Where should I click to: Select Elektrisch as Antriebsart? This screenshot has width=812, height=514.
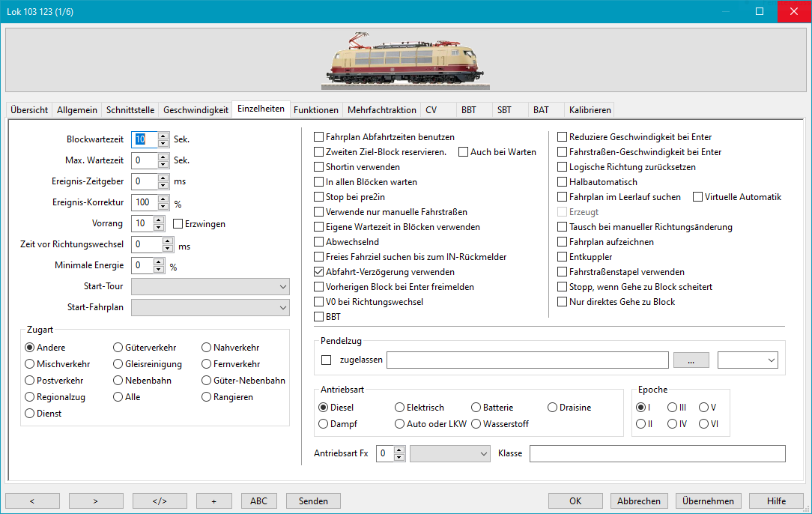(399, 408)
